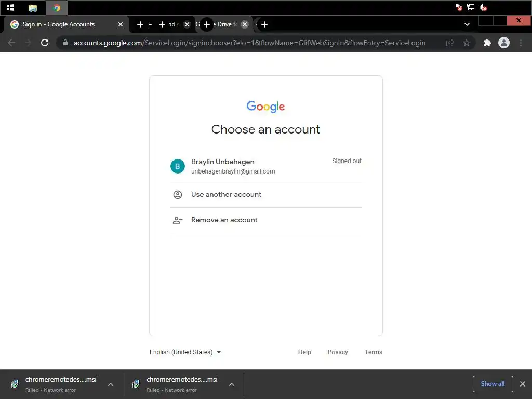Screen dimensions: 532x399
Task: Open the English (United States) language dropdown
Action: pyautogui.click(x=185, y=352)
